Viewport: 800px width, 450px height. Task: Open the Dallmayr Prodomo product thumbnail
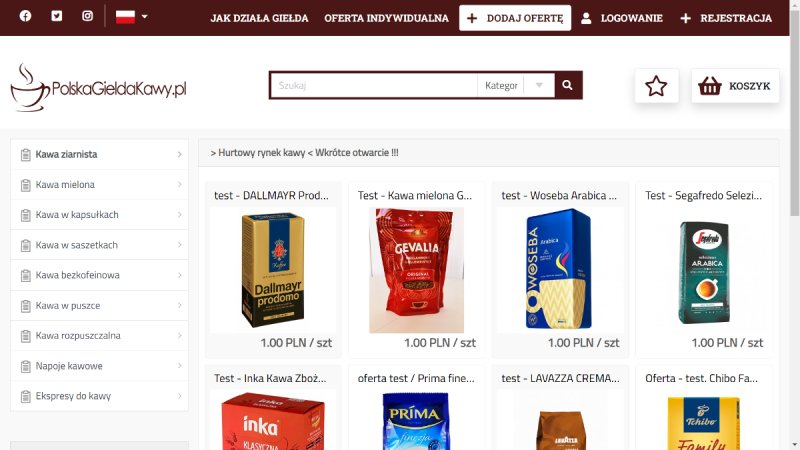[x=273, y=270]
